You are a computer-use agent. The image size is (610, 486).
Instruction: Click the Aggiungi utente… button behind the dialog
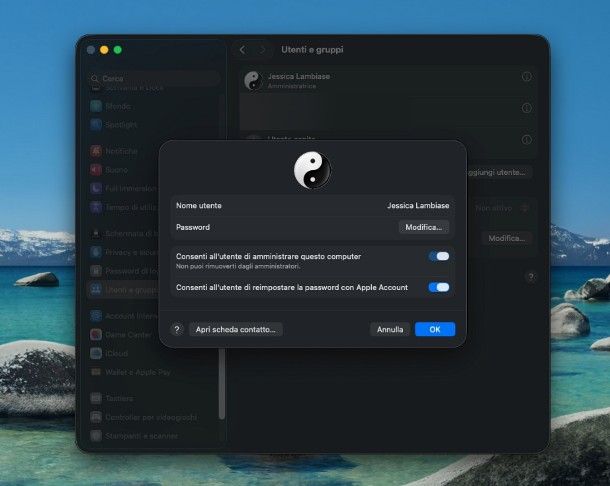pyautogui.click(x=498, y=172)
